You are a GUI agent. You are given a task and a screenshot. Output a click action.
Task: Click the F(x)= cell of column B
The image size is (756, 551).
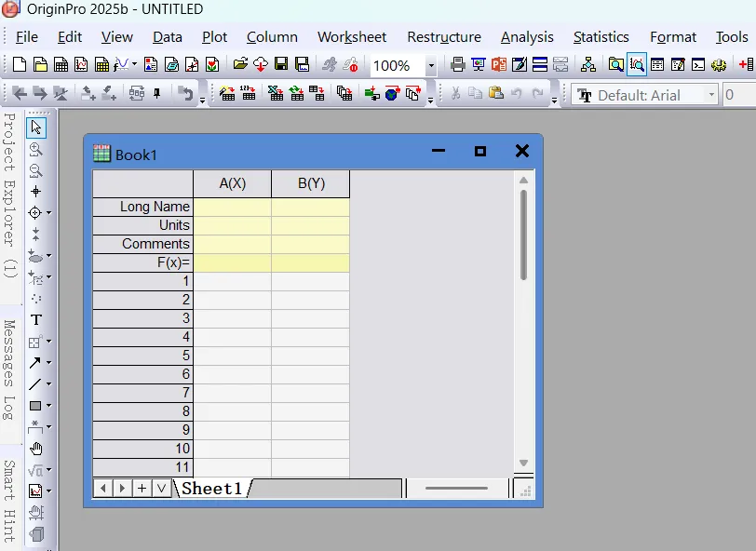click(311, 262)
